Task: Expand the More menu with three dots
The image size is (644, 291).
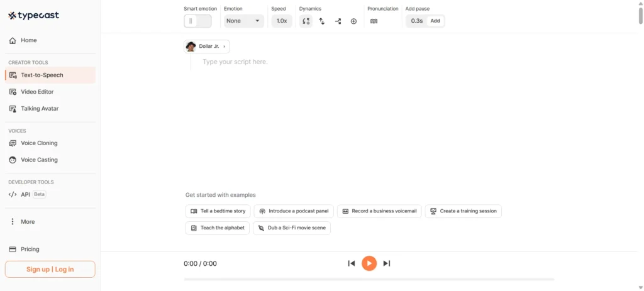Action: 50,222
